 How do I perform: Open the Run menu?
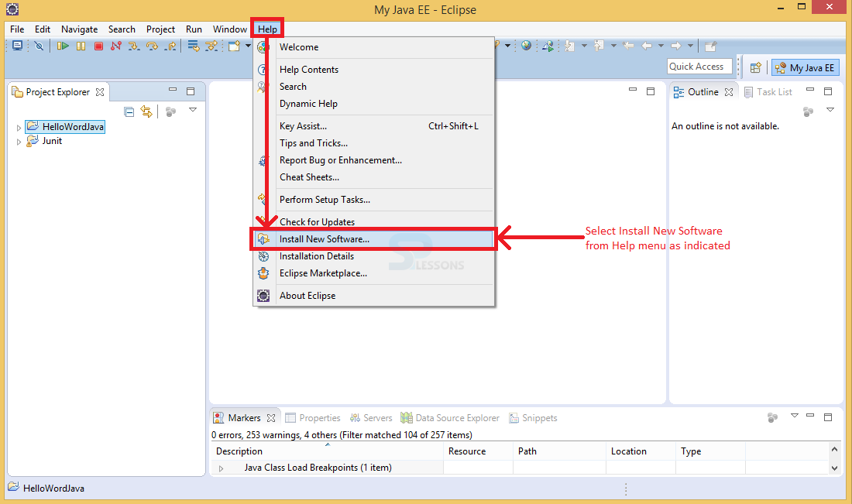click(x=194, y=29)
